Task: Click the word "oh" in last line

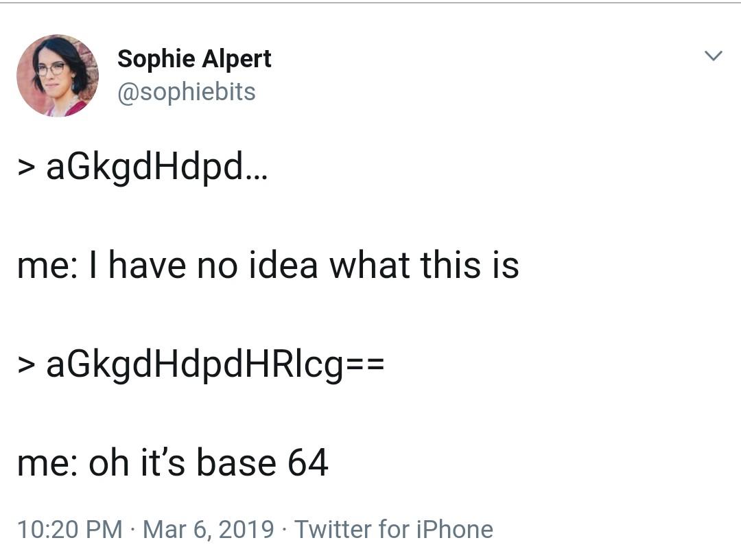Action: 108,462
